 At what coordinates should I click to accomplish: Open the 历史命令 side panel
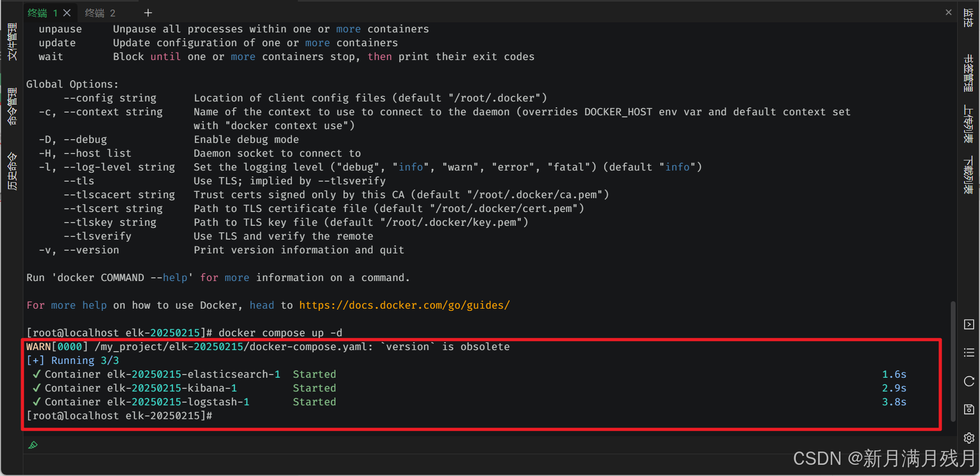coord(12,171)
